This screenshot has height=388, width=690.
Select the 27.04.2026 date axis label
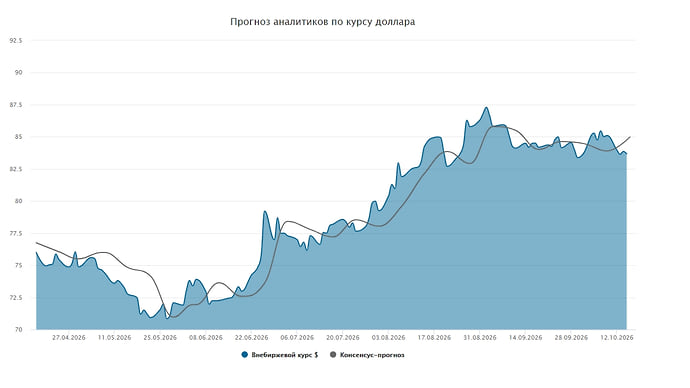[69, 338]
